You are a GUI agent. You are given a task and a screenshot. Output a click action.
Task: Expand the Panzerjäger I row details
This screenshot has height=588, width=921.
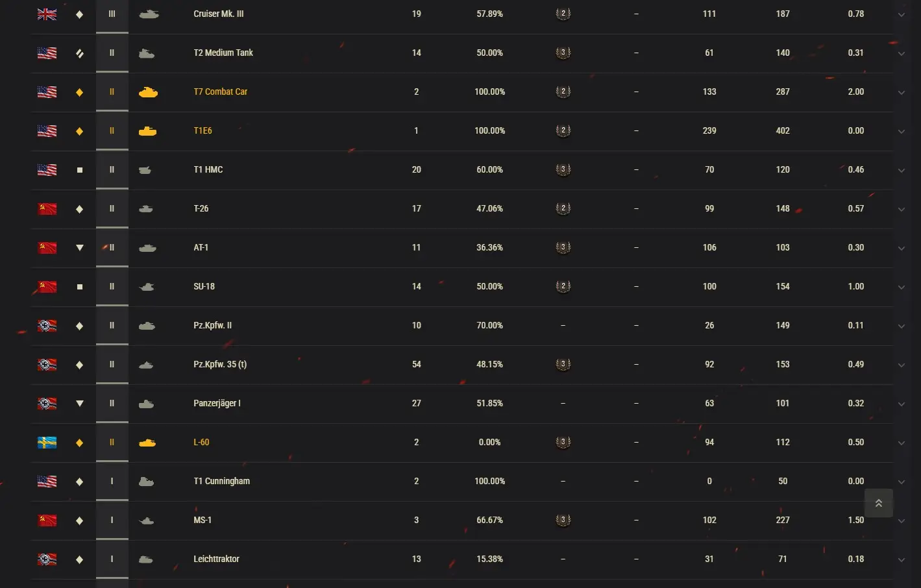pyautogui.click(x=901, y=404)
